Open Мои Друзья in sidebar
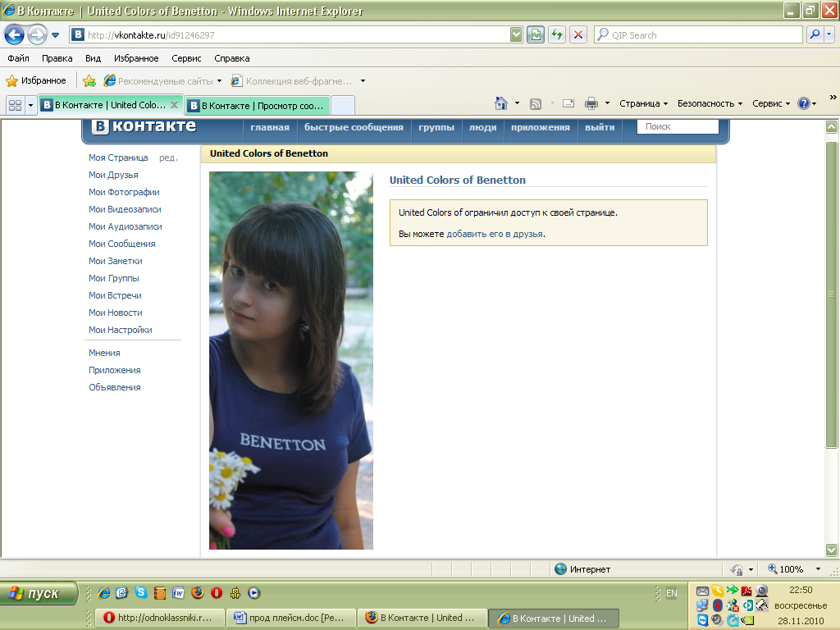Screen dimensions: 840x630 (x=113, y=175)
